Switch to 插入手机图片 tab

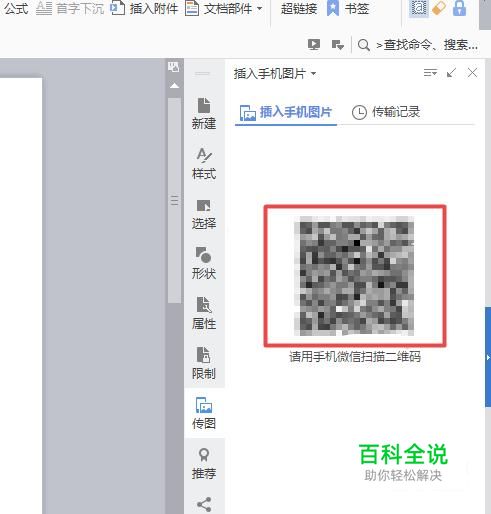coord(286,112)
